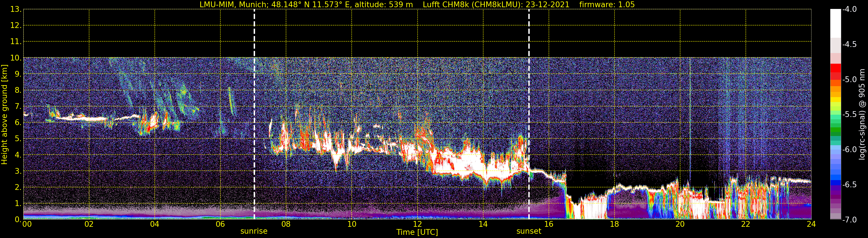This screenshot has height=238, width=868.
Task: Click the '14' time axis tick label
Action: click(483, 224)
